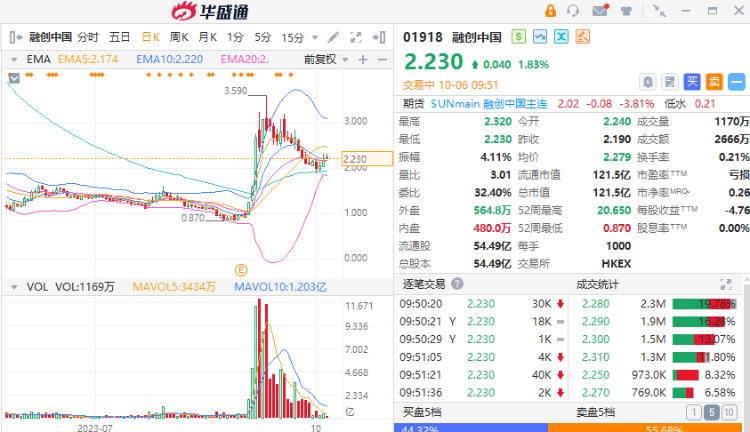Open customer service headset icon
The width and height of the screenshot is (750, 432).
tap(573, 11)
